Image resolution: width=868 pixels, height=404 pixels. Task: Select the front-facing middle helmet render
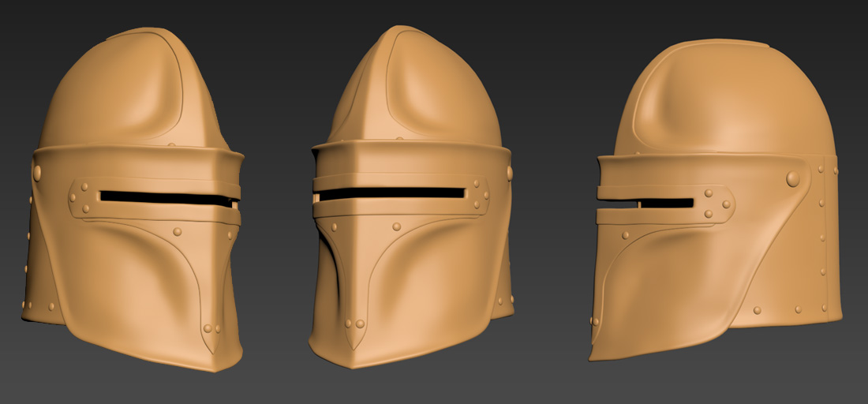click(411, 196)
